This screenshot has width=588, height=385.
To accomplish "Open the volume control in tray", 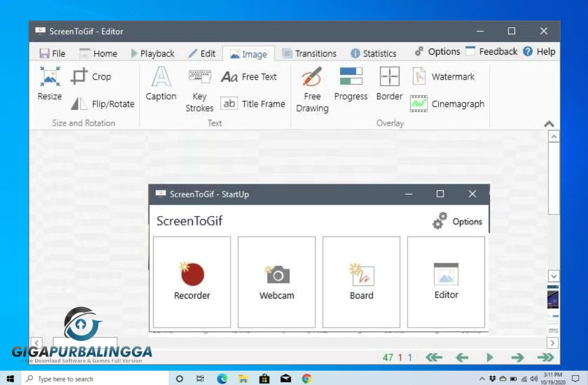I will [534, 379].
